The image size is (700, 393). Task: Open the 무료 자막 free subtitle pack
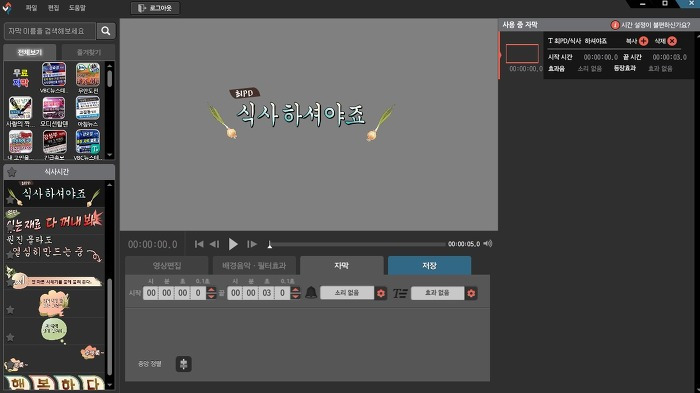tap(21, 78)
